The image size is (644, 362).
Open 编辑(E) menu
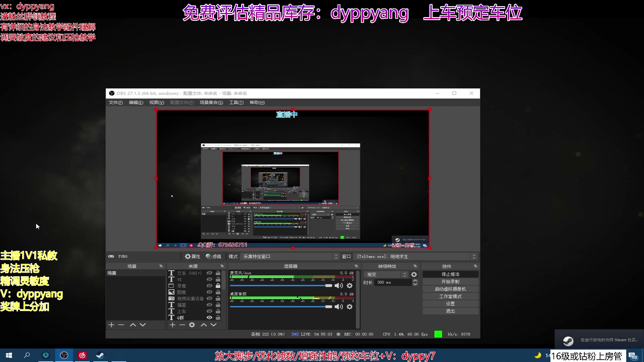click(x=136, y=103)
